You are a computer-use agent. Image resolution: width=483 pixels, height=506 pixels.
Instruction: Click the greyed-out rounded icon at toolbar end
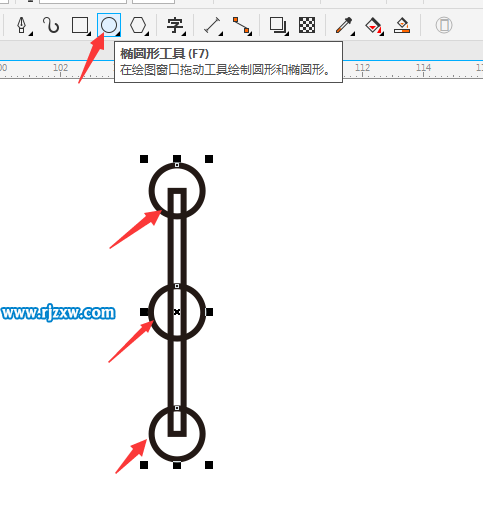point(444,25)
